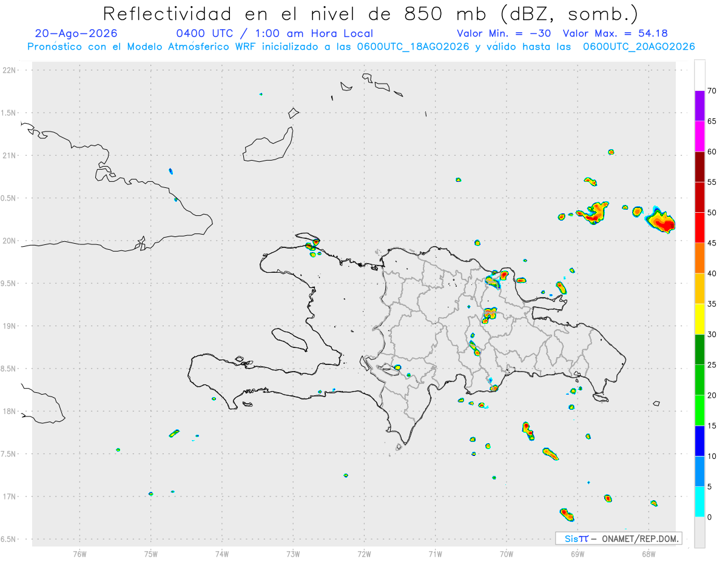Click the color scale value '30'
The height and width of the screenshot is (562, 728).
coord(712,335)
